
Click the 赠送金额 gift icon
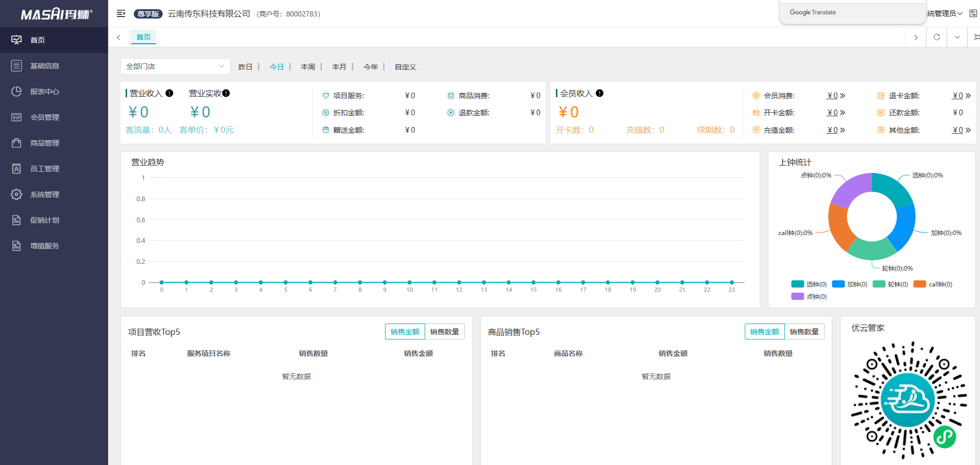pyautogui.click(x=326, y=130)
